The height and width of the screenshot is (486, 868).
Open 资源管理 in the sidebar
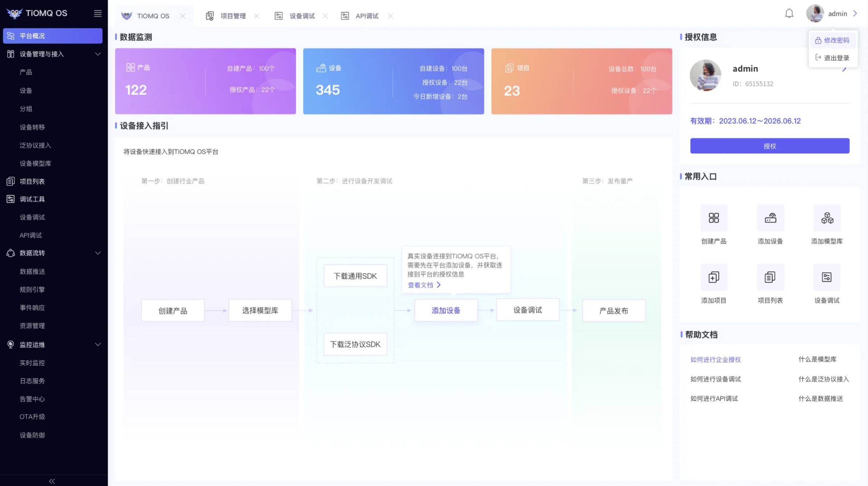point(32,326)
